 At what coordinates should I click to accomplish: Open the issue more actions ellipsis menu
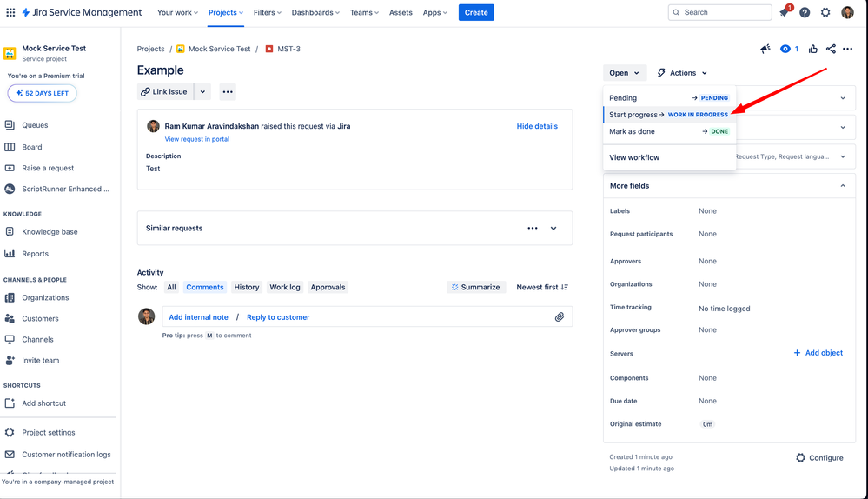847,49
